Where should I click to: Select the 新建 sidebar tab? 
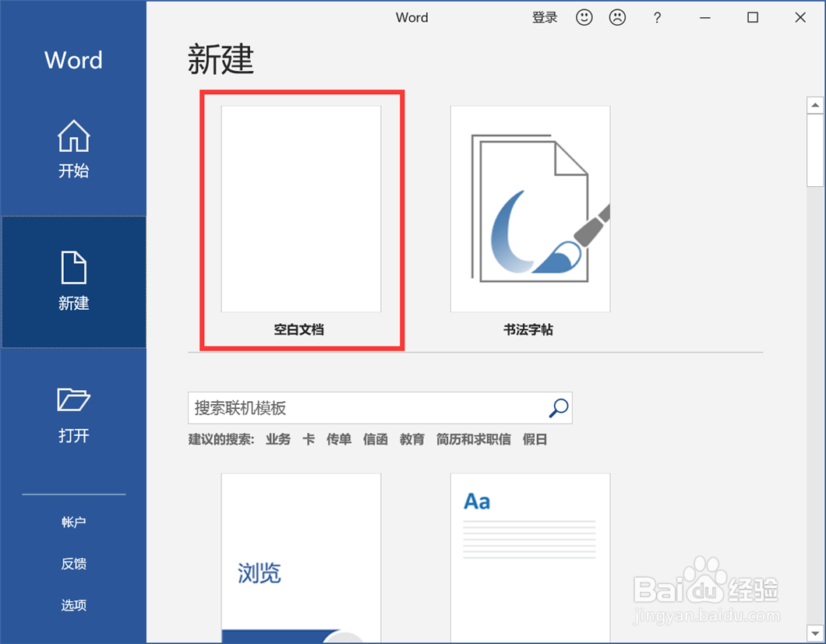74,282
